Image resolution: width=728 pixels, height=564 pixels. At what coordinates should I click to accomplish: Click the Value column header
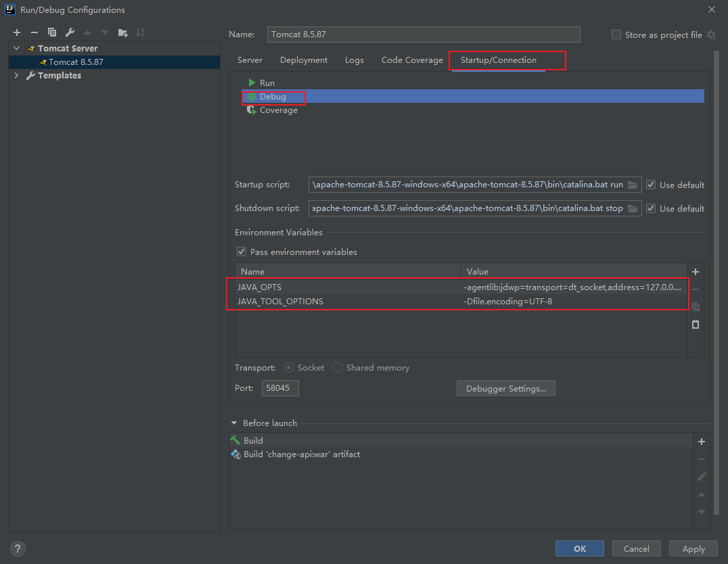pos(574,272)
